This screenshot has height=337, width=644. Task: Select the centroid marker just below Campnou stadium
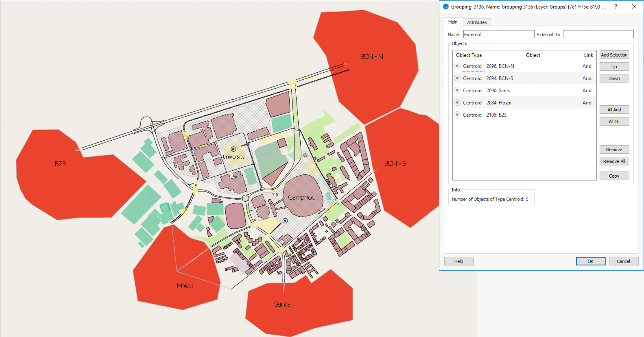[285, 221]
